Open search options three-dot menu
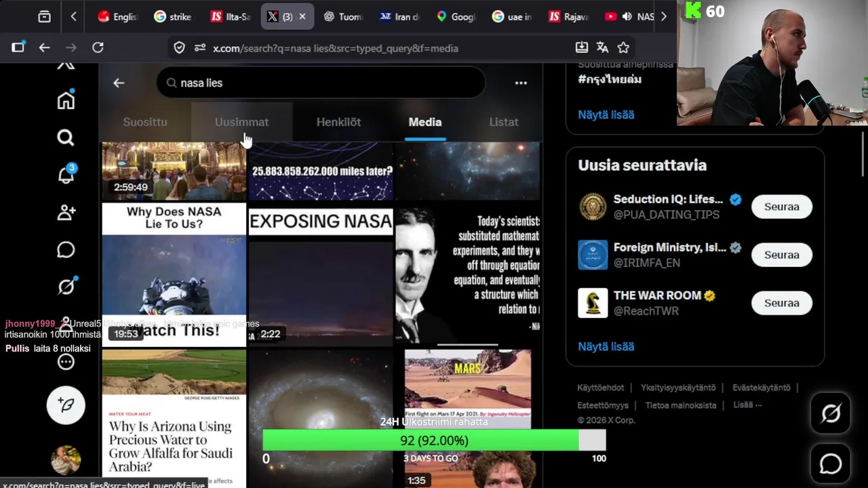The image size is (868, 488). 521,83
